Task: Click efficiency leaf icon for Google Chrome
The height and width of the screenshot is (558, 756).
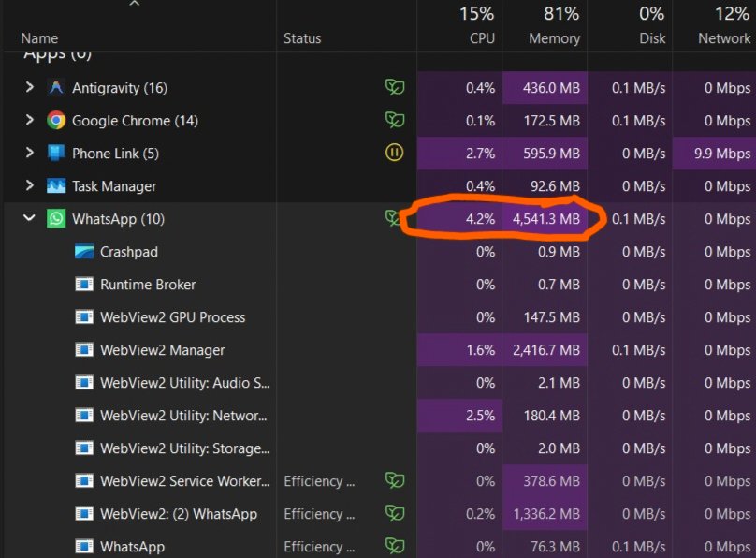Action: [395, 120]
